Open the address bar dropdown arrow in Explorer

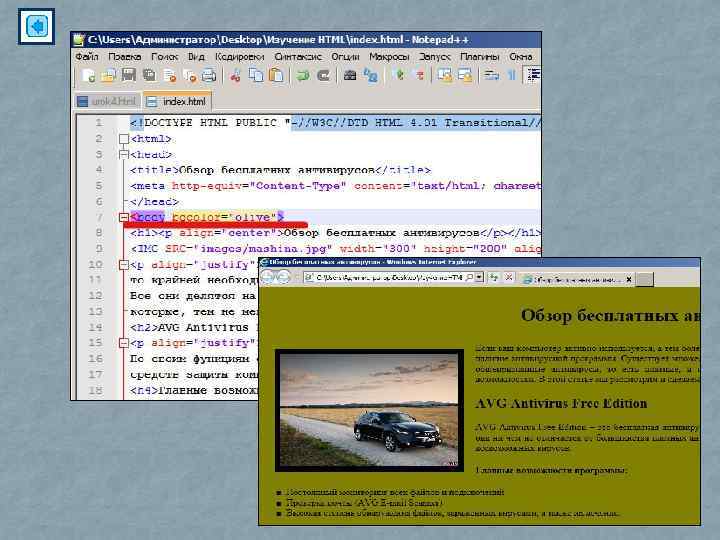tap(479, 277)
